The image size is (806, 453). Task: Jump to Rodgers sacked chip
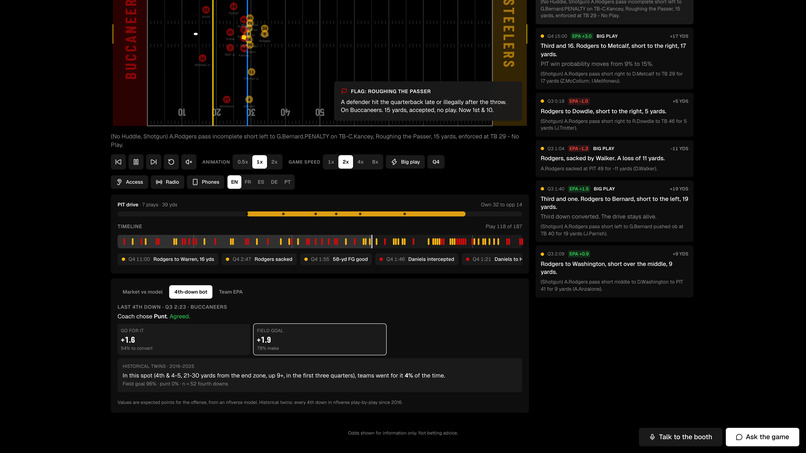(x=259, y=259)
